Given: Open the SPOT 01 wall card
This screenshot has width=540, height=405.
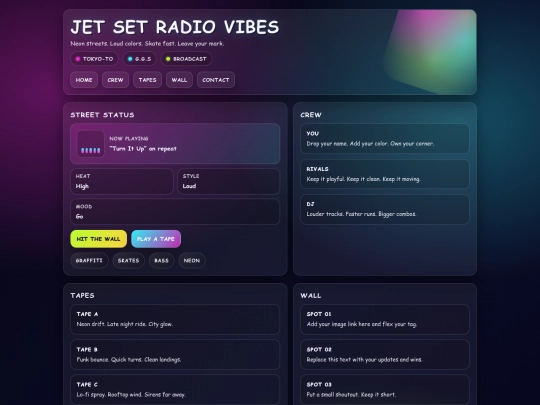Looking at the screenshot, I should click(x=385, y=319).
